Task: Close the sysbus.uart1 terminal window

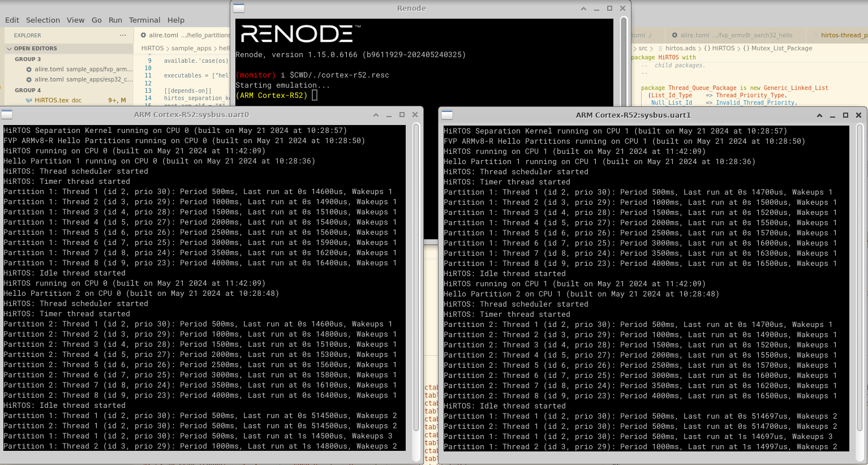Action: click(x=858, y=115)
